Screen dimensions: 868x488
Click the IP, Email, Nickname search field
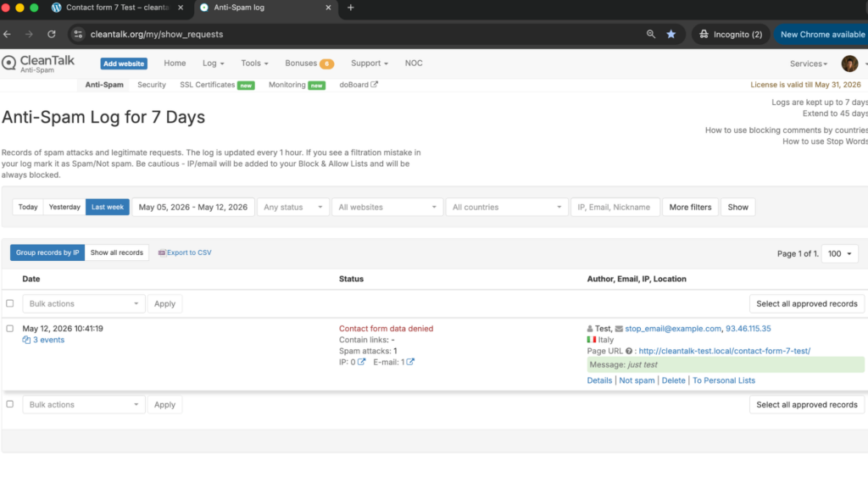[615, 207]
